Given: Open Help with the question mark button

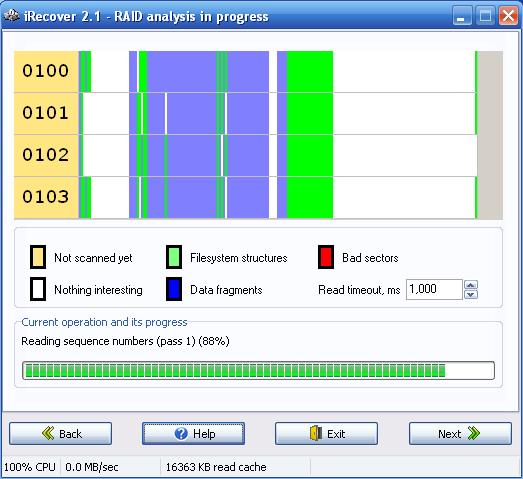Looking at the screenshot, I should point(193,434).
